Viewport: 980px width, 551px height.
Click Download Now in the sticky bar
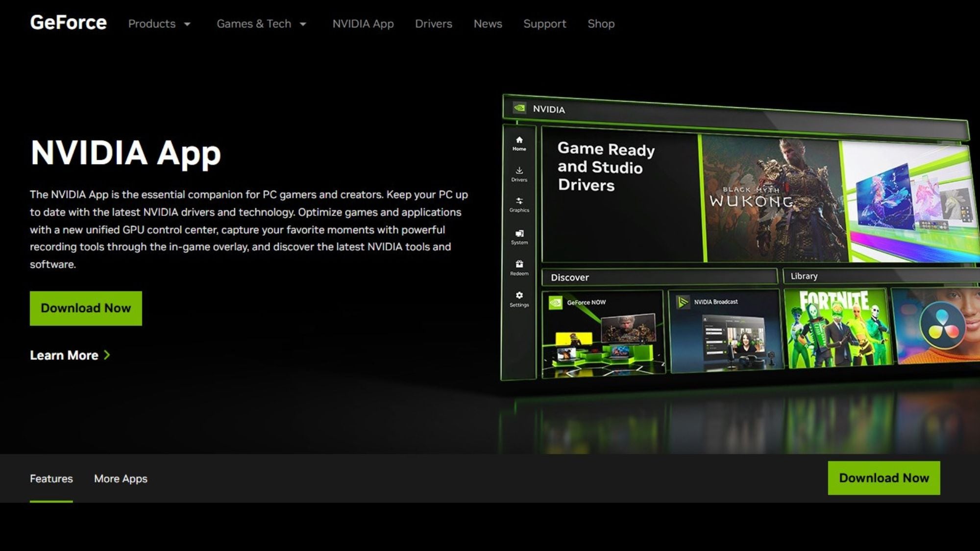click(x=884, y=478)
